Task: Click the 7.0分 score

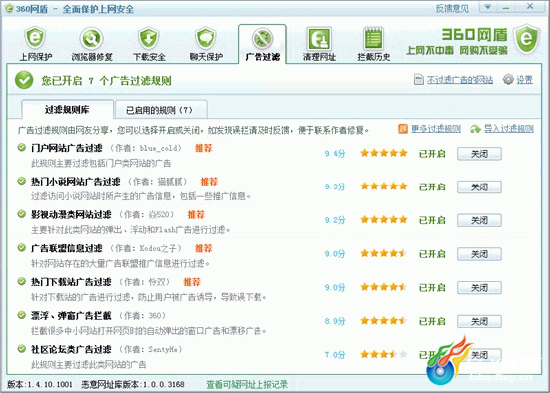Action: [335, 355]
